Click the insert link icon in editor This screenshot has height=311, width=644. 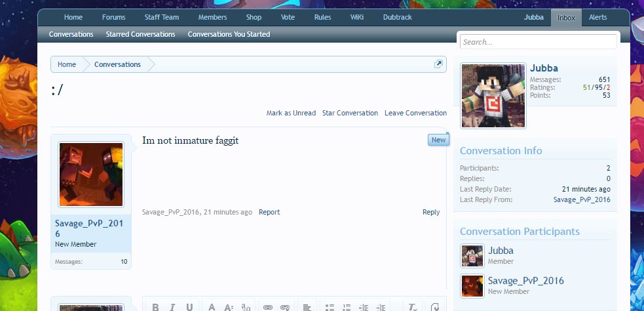pos(268,306)
